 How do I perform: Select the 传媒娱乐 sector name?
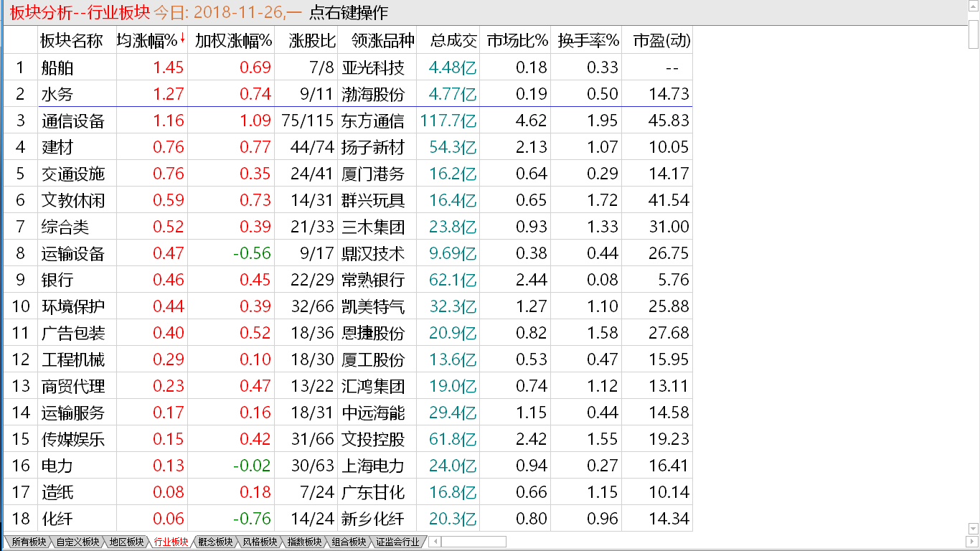pos(73,439)
